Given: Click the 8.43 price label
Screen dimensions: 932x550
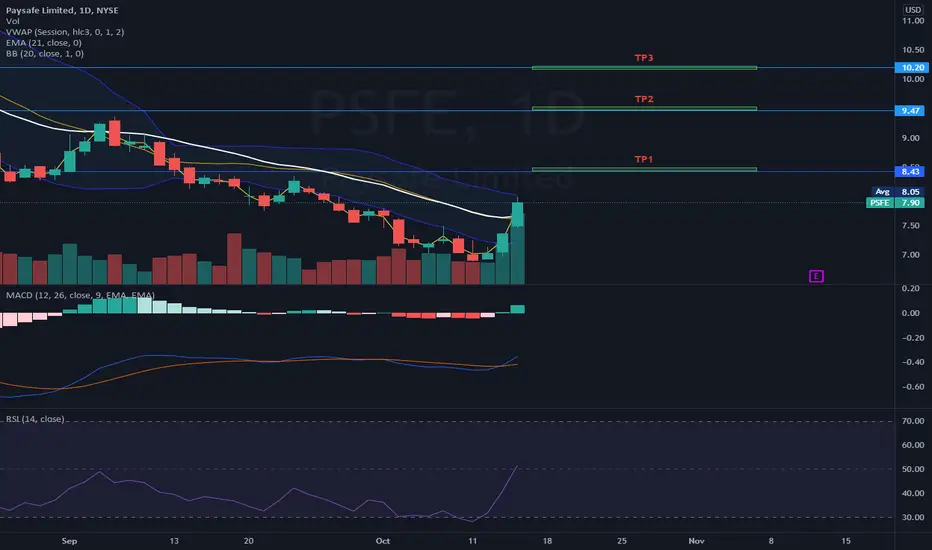Looking at the screenshot, I should click(x=912, y=171).
